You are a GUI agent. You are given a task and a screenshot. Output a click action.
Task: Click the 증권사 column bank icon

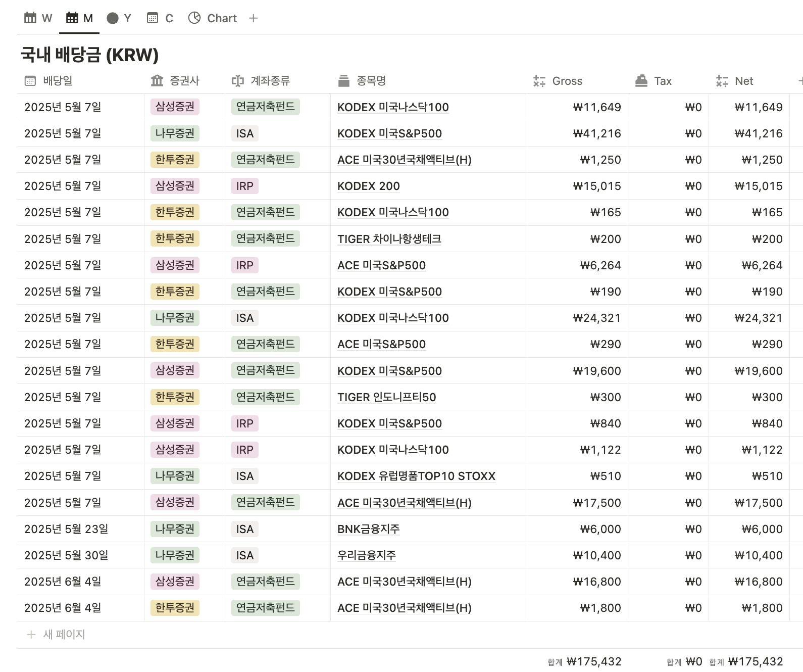(157, 81)
